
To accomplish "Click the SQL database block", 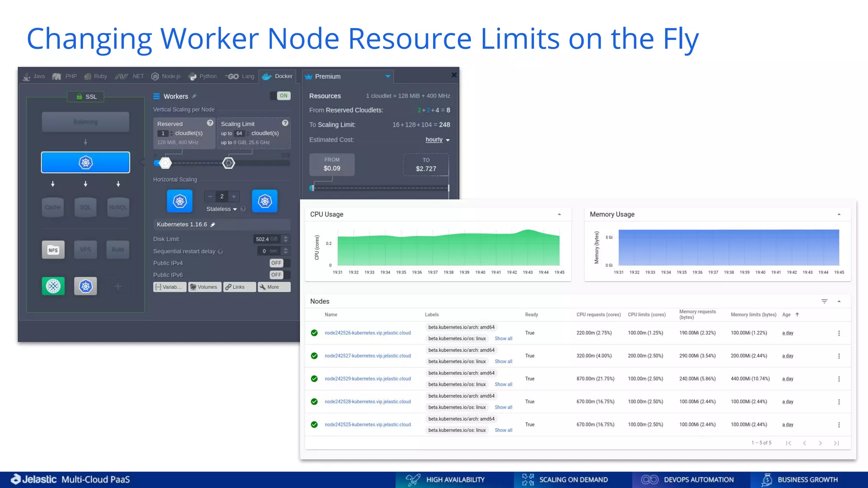I will 85,207.
